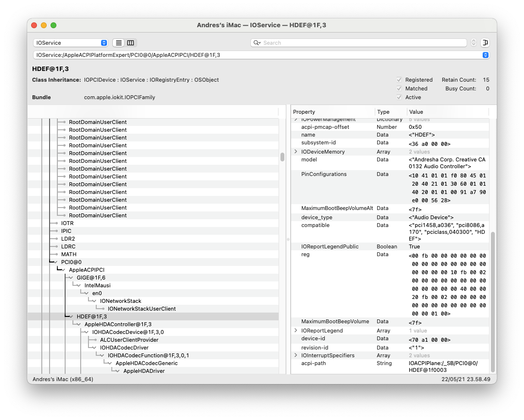Uncheck the Registered checkbox
The height and width of the screenshot is (420, 524).
tap(398, 80)
